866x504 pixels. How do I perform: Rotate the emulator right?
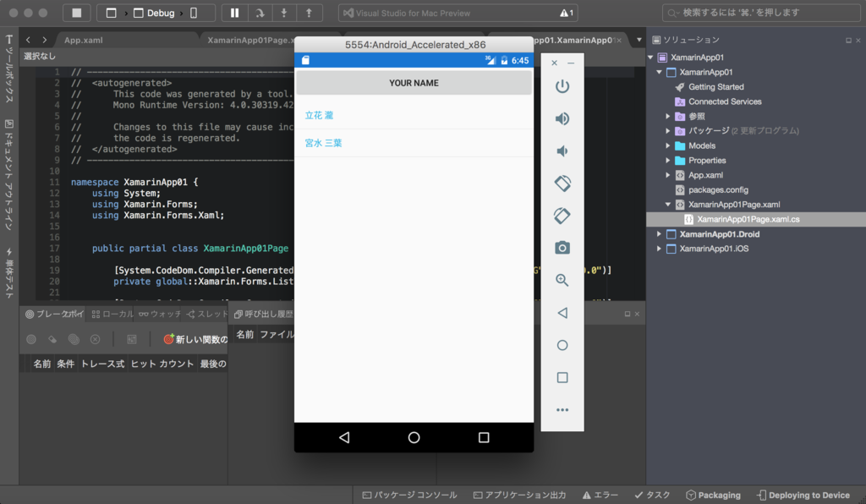562,216
